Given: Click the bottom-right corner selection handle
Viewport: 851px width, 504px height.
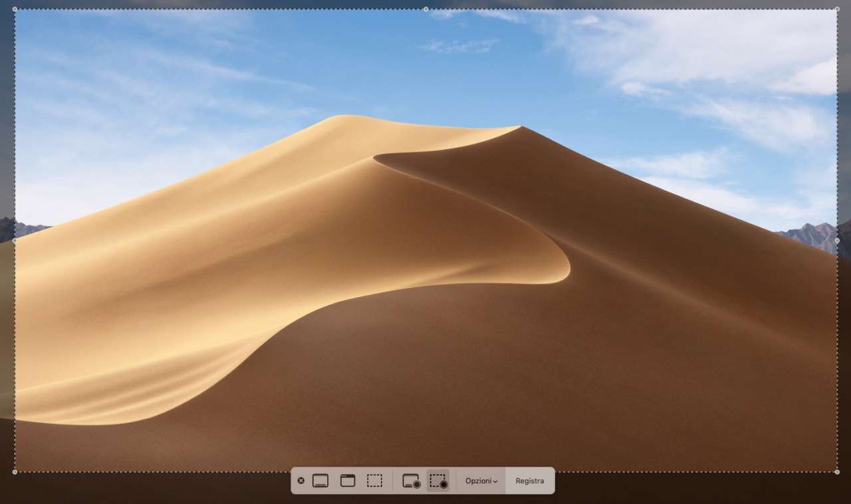Looking at the screenshot, I should tap(837, 472).
